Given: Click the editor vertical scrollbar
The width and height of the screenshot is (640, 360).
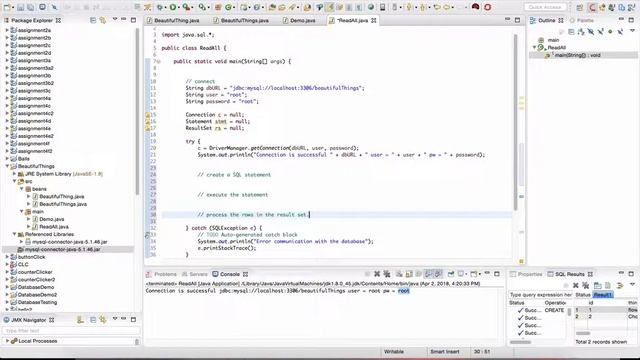Looking at the screenshot, I should click(516, 122).
